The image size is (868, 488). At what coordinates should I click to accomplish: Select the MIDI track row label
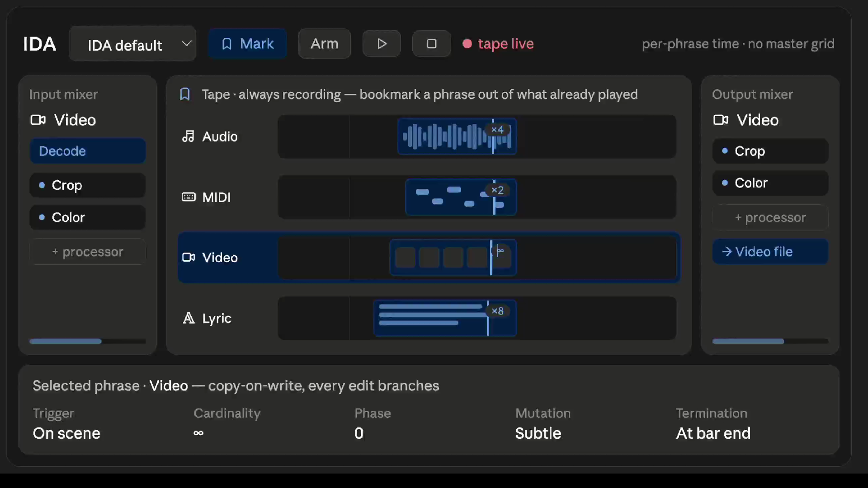coord(217,197)
